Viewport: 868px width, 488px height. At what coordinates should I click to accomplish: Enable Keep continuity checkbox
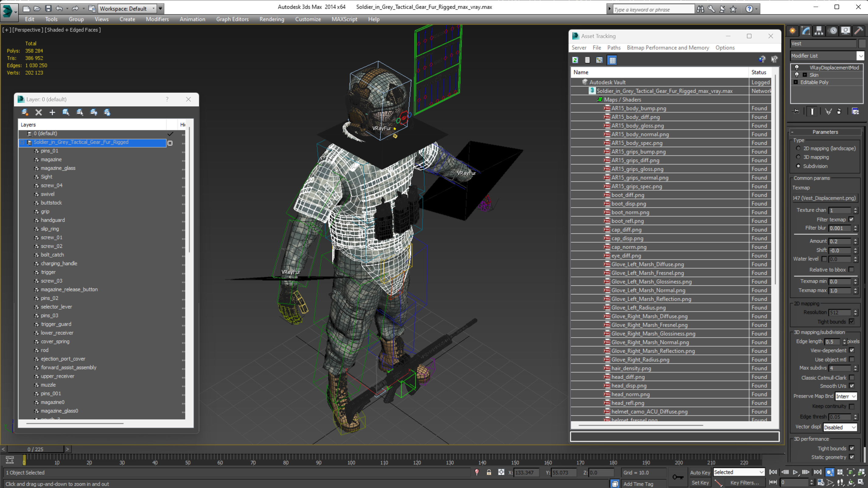(852, 407)
